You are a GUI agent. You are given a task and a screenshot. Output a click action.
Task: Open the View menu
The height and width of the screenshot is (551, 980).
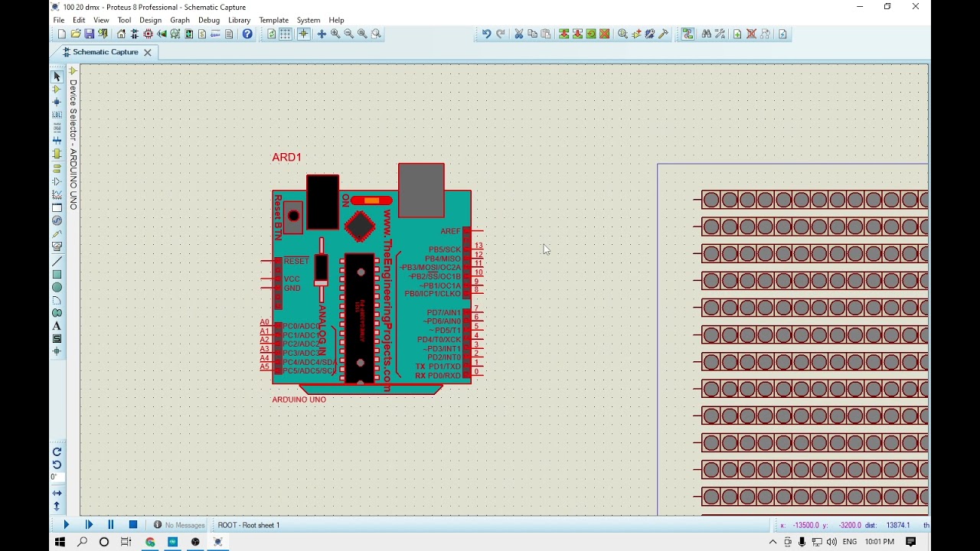(x=101, y=20)
